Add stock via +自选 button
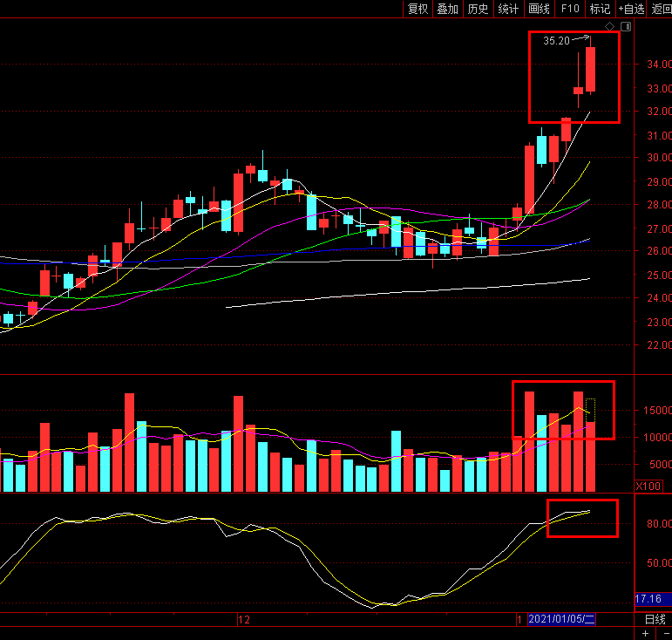 [631, 9]
